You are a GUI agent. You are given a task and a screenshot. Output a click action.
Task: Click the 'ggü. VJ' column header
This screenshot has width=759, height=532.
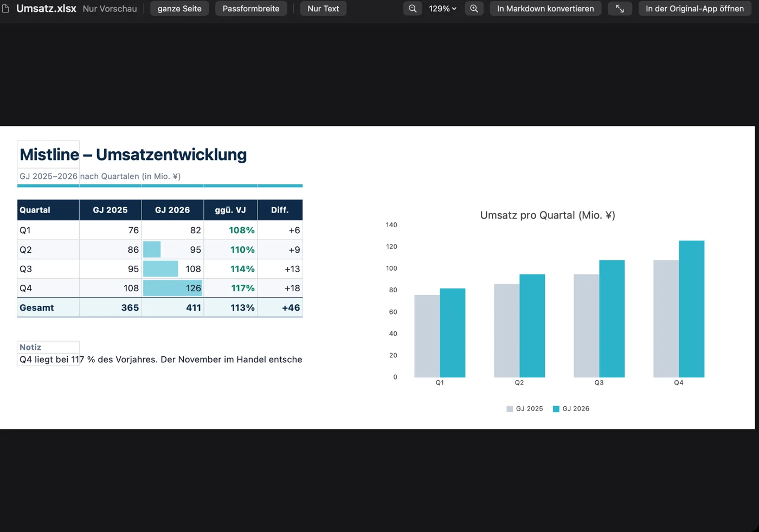(230, 210)
